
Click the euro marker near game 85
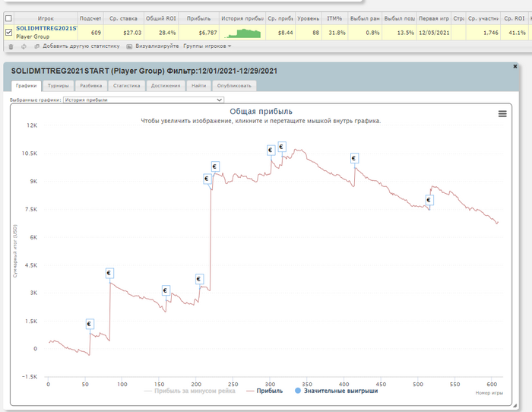click(109, 273)
